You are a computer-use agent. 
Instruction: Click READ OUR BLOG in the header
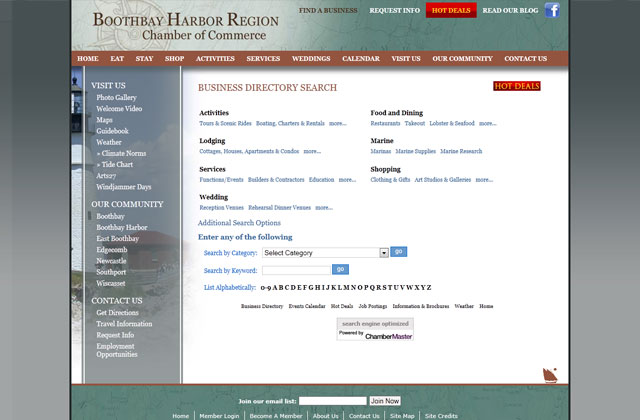pyautogui.click(x=510, y=10)
